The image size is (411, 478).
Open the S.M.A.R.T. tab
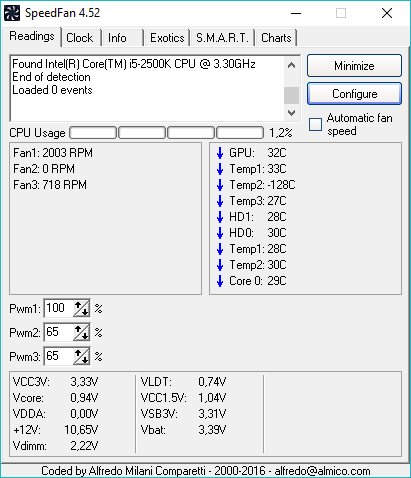coord(222,38)
